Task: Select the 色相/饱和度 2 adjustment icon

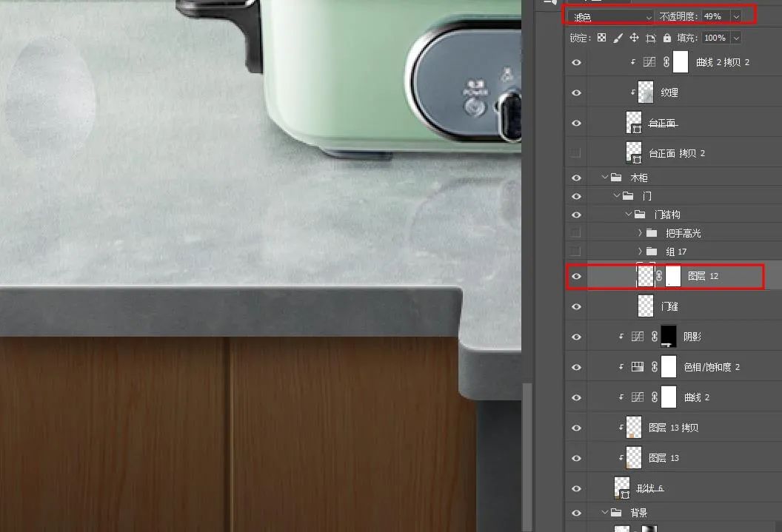Action: 637,367
